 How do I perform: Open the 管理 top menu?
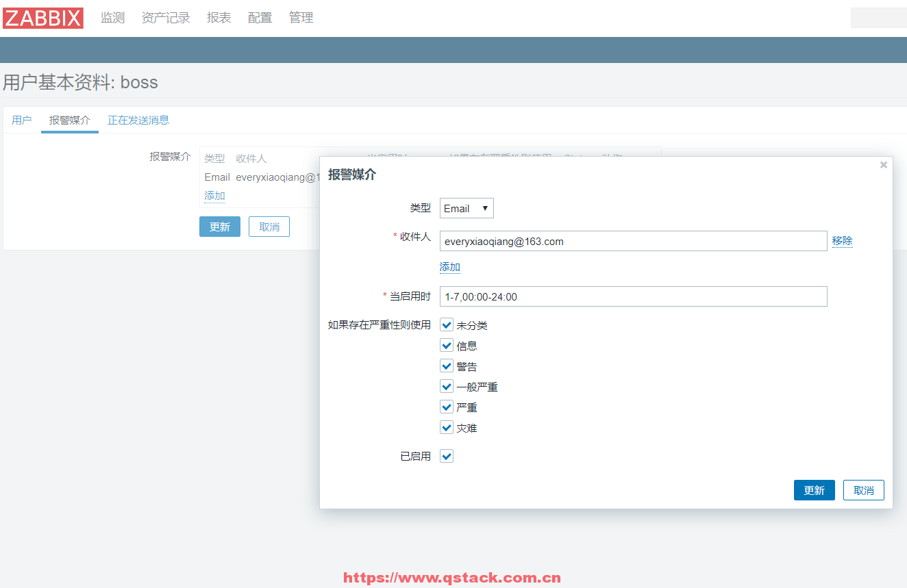point(301,18)
